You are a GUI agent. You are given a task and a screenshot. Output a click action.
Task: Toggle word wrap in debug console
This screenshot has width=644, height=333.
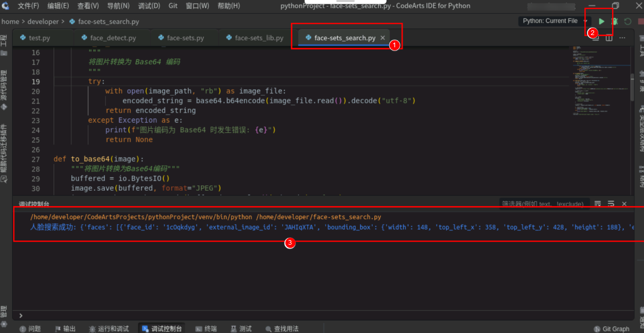coord(611,204)
